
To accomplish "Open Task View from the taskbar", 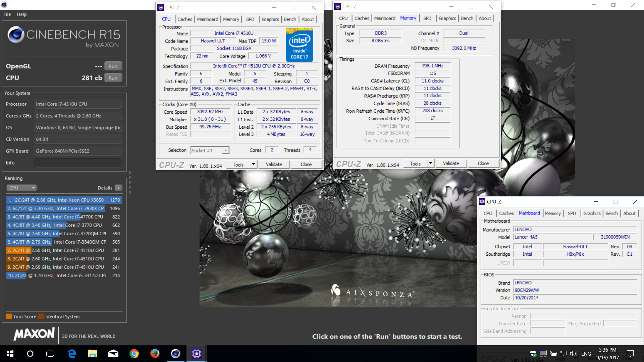I will coord(50,354).
